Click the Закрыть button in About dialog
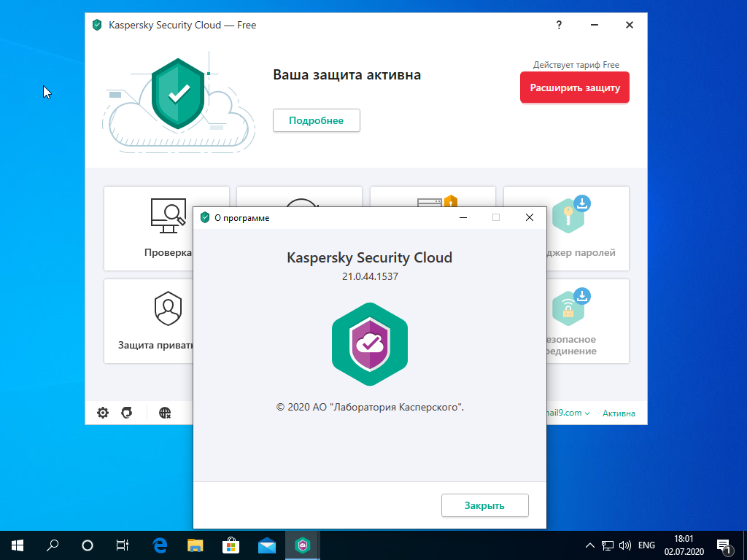This screenshot has height=560, width=747. tap(484, 505)
